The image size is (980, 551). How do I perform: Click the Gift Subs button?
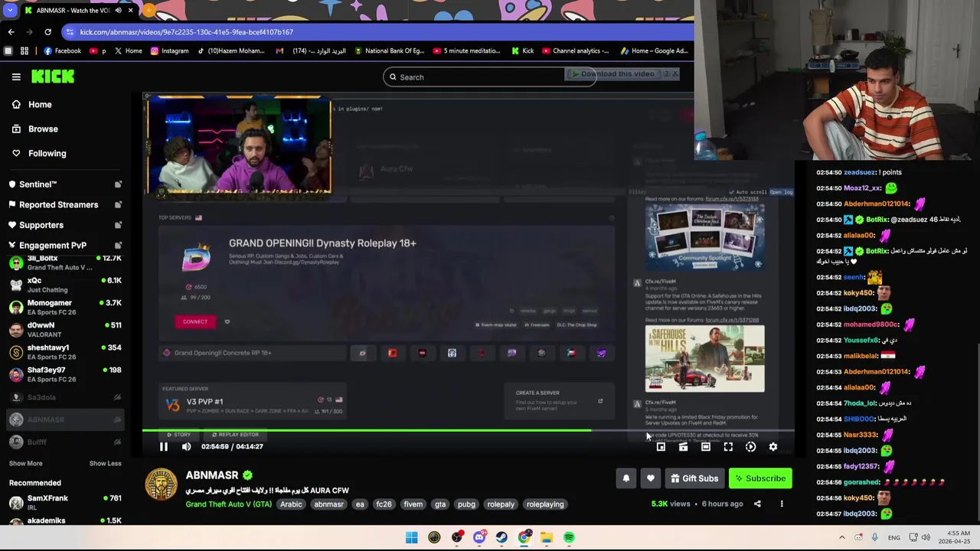(x=694, y=478)
